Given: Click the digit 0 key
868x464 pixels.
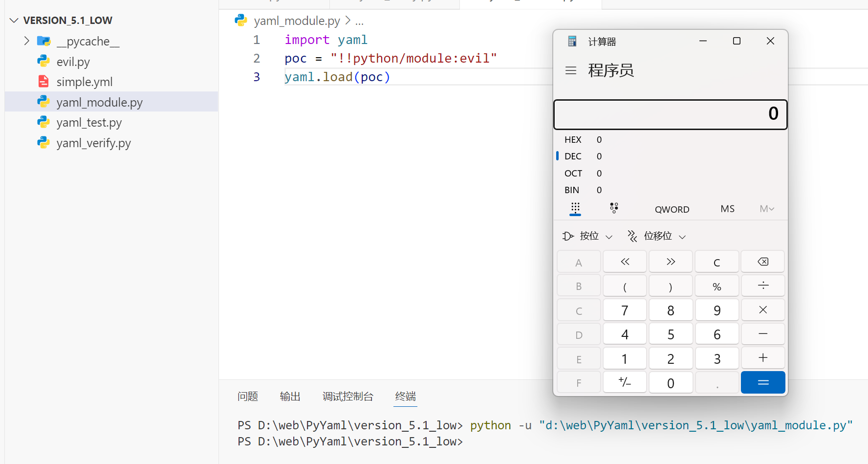Looking at the screenshot, I should point(671,382).
